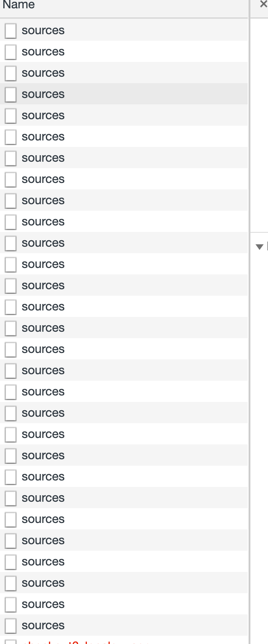Viewport: 268px width, 644px height.
Task: Click the panel divider between list and sidebar
Action: click(x=250, y=323)
